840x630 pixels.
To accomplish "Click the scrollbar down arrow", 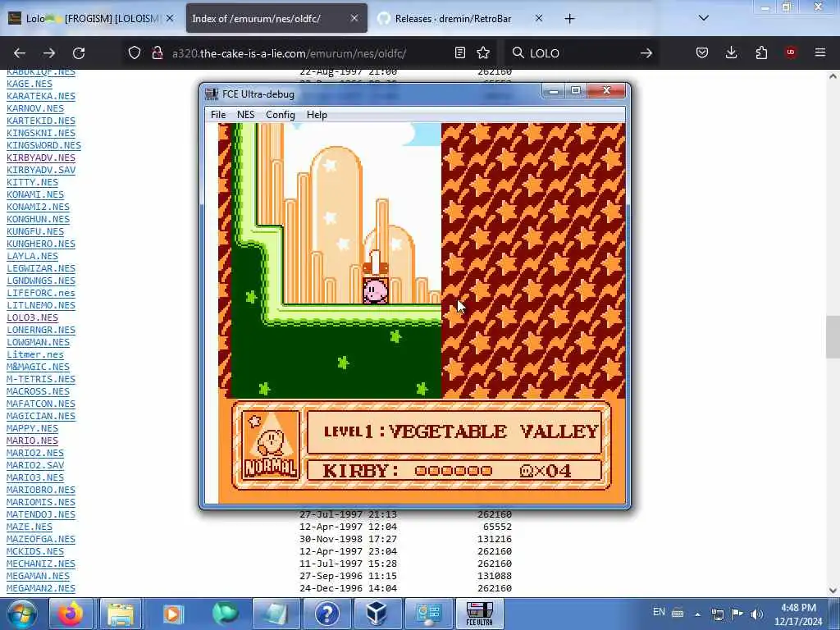I will click(x=833, y=591).
